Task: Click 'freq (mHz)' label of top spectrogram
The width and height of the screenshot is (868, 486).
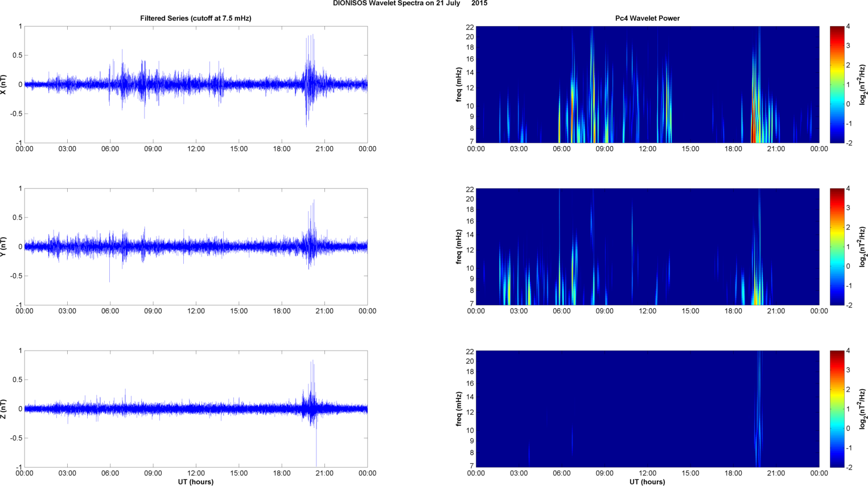Action: pos(459,84)
